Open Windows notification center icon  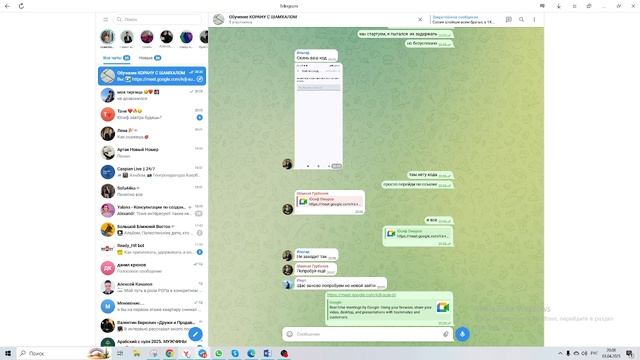[630, 353]
